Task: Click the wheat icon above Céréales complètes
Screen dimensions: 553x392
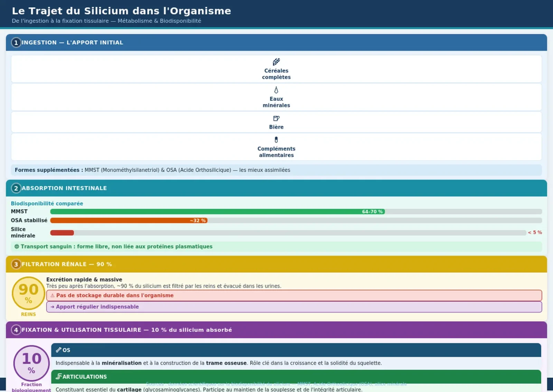Action: pyautogui.click(x=276, y=62)
